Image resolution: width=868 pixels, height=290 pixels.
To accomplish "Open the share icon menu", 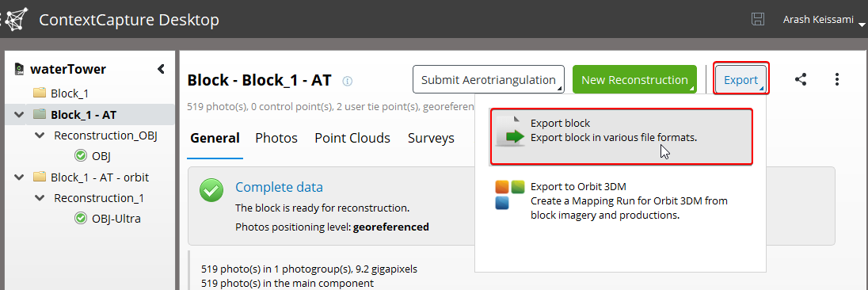I will [x=801, y=80].
